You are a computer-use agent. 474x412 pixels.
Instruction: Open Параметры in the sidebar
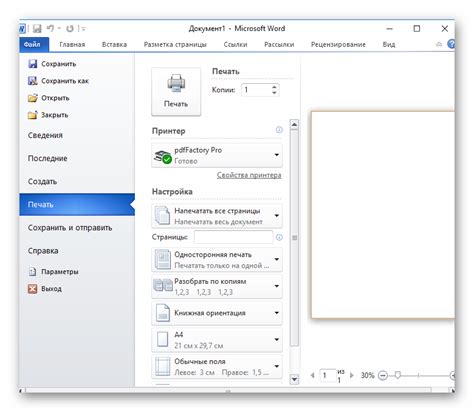(54, 272)
